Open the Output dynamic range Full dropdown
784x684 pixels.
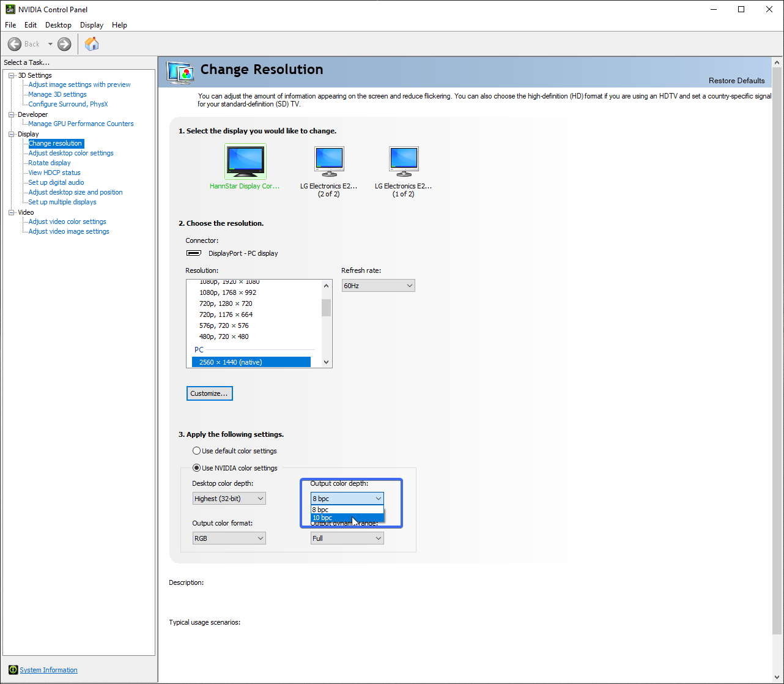coord(347,538)
